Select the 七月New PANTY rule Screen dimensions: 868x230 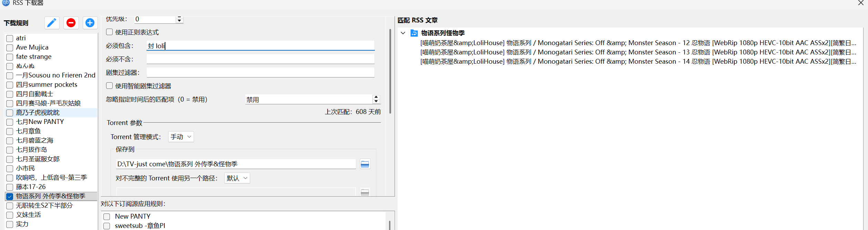click(x=40, y=122)
